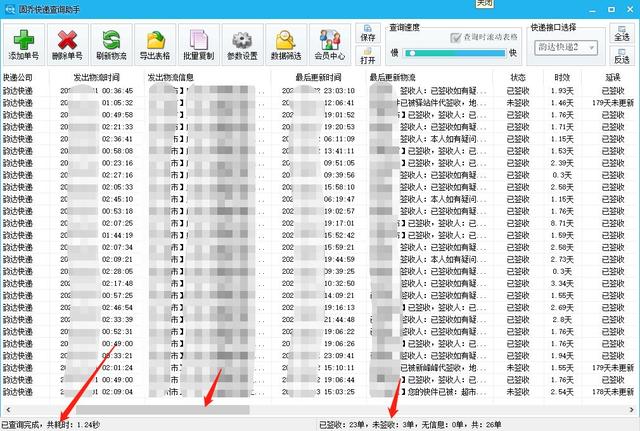Viewport: 640px width, 431px height.
Task: Click the horizontal scrollbar right arrow
Action: 632,409
